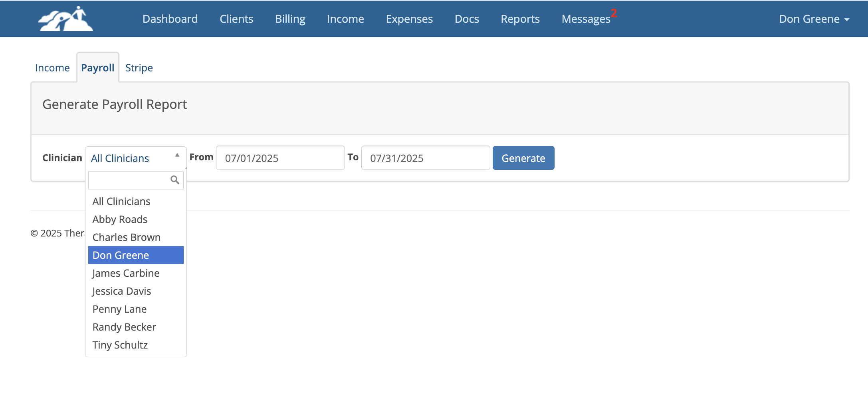The width and height of the screenshot is (868, 398).
Task: Select the Payroll tab
Action: pyautogui.click(x=98, y=68)
